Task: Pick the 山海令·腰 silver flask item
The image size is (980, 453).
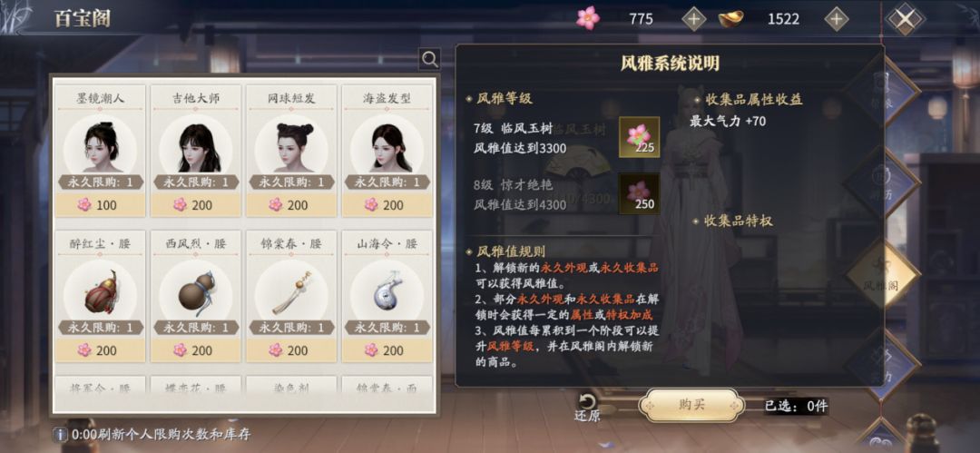Action: click(x=387, y=296)
